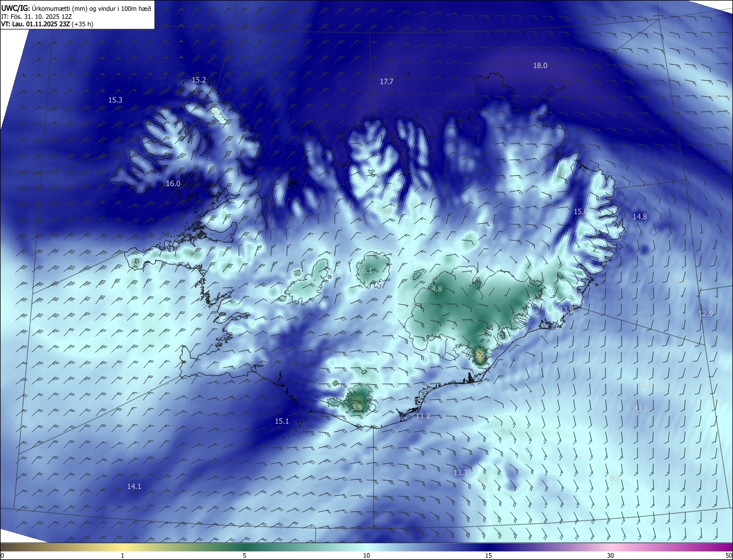
Task: Click the color scale tick labeled 30
Action: pyautogui.click(x=610, y=555)
